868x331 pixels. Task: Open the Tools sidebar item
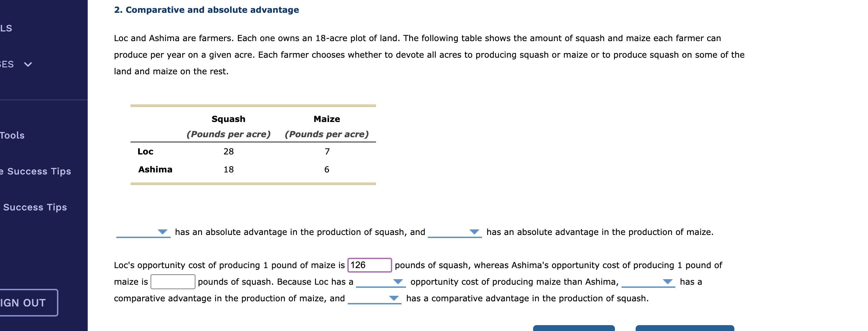(12, 135)
